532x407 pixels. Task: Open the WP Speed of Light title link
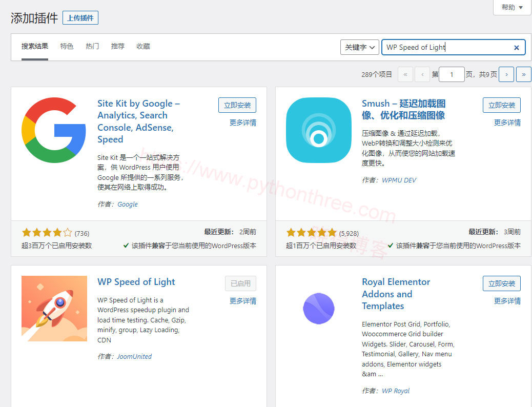click(136, 282)
